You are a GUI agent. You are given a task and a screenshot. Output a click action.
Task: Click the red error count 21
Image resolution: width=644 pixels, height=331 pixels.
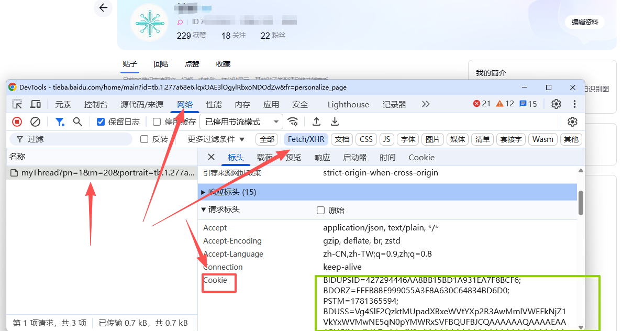[x=482, y=104]
